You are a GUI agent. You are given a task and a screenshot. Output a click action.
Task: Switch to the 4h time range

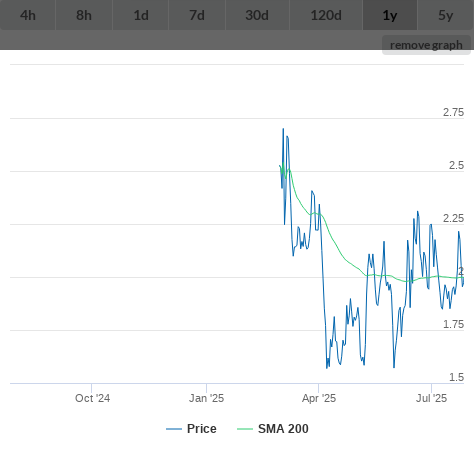pos(28,15)
